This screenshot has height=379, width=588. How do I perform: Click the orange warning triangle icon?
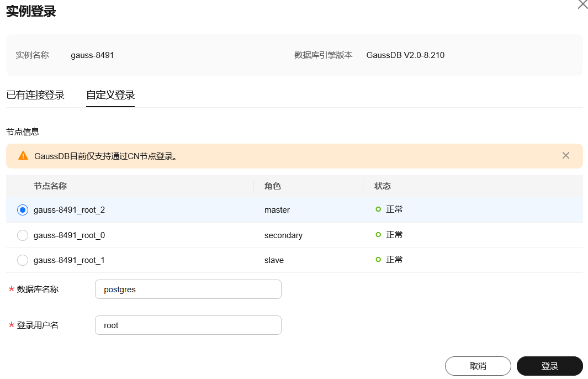(23, 156)
